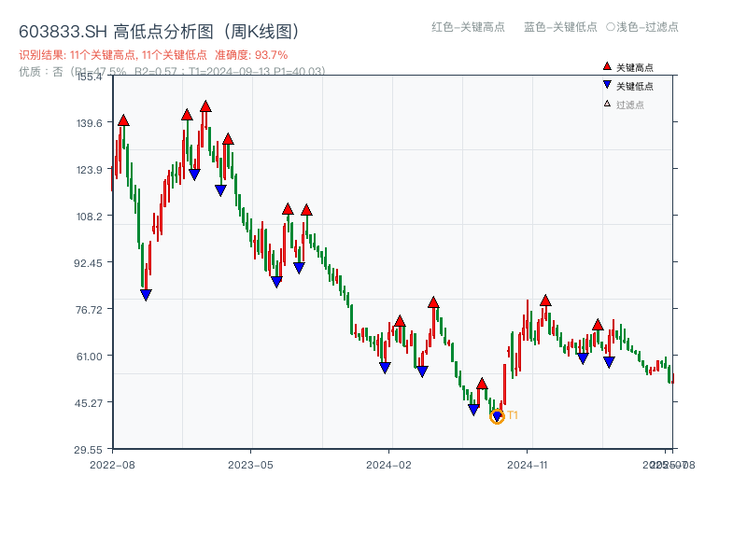Image resolution: width=747 pixels, height=560 pixels.
Task: Click the chart title 603833.SH 高低点分析图
Action: [159, 29]
